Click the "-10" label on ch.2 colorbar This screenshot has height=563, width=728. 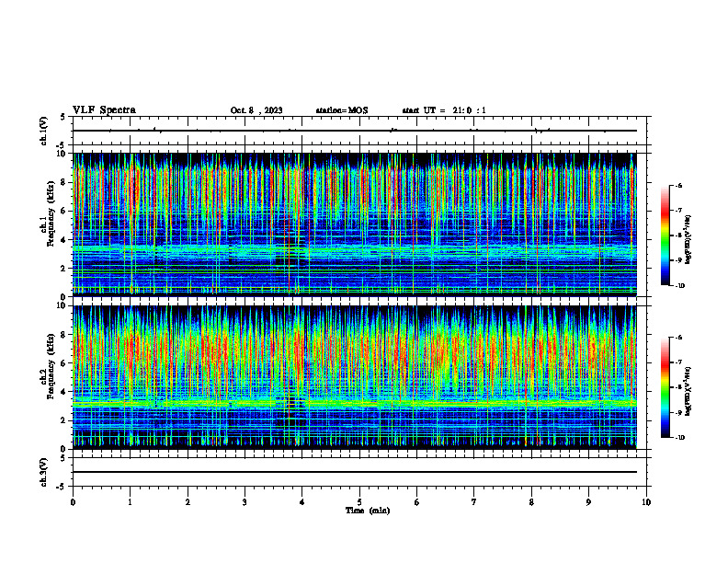680,438
